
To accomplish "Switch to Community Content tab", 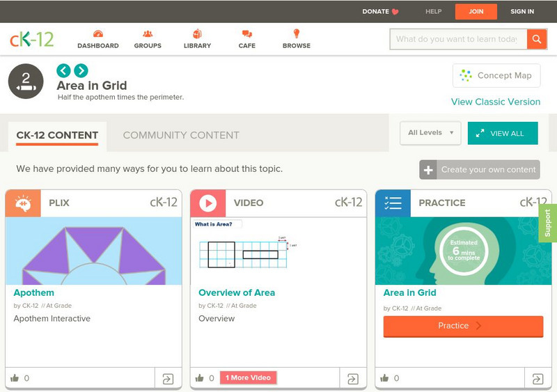I will coord(181,135).
